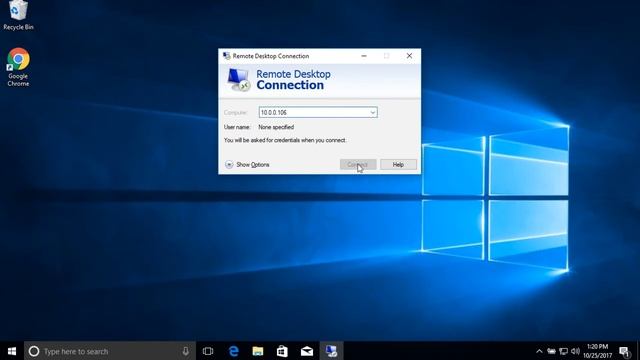Click the Connect button

tap(358, 164)
